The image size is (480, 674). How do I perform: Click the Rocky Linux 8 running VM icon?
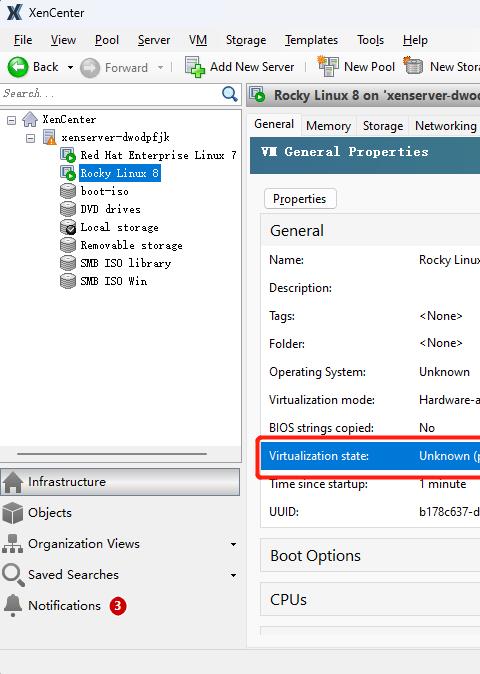[x=68, y=173]
